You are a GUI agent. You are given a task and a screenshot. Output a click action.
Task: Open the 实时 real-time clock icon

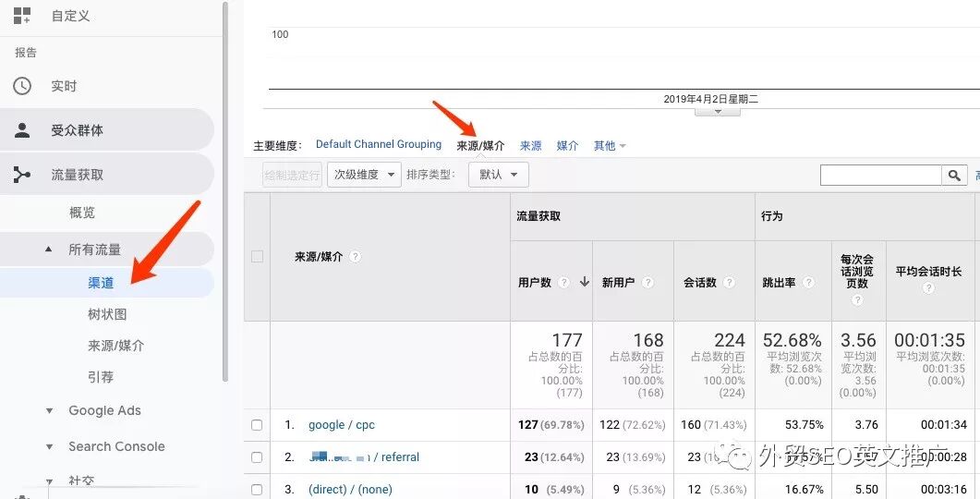[x=22, y=86]
